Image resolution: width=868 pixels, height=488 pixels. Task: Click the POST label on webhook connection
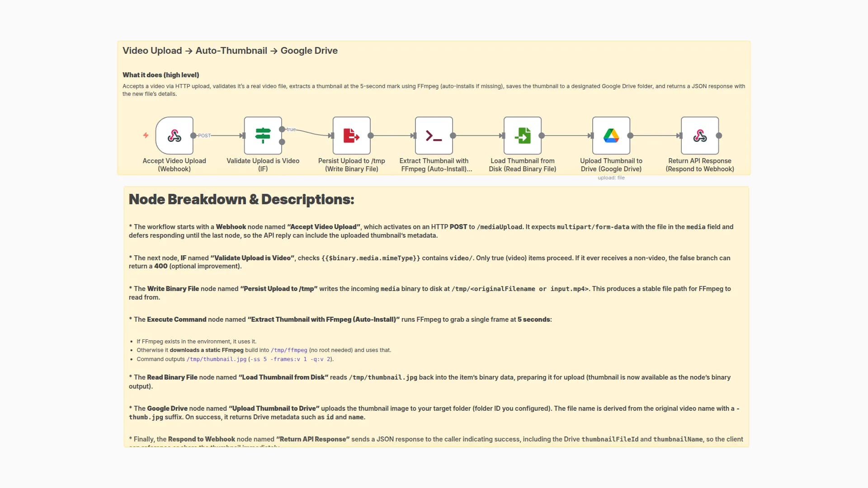pyautogui.click(x=204, y=136)
